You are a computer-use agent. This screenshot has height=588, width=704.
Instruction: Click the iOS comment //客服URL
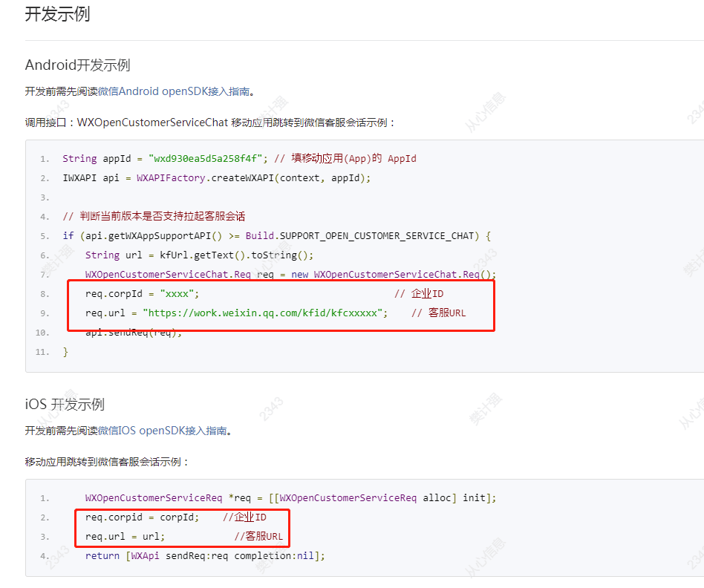pos(258,537)
